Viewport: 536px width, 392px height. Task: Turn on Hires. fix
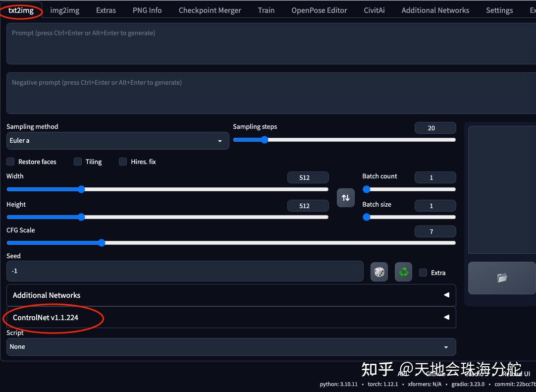pyautogui.click(x=122, y=162)
